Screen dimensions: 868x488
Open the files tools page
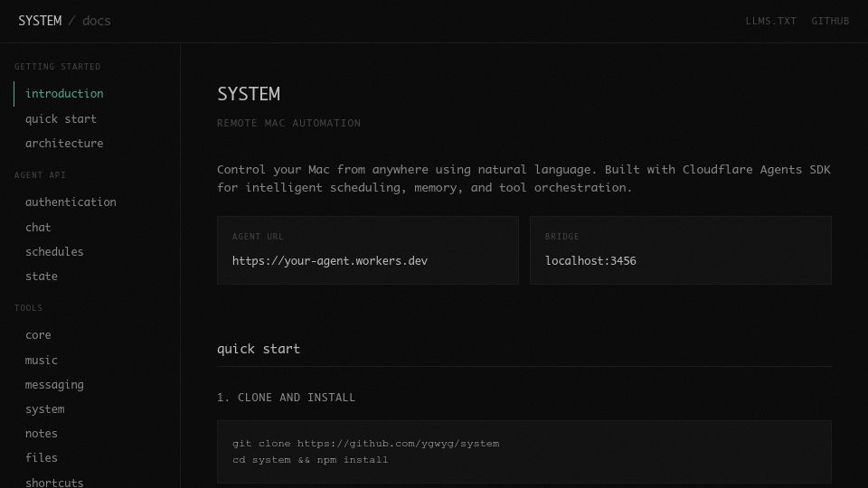(42, 457)
